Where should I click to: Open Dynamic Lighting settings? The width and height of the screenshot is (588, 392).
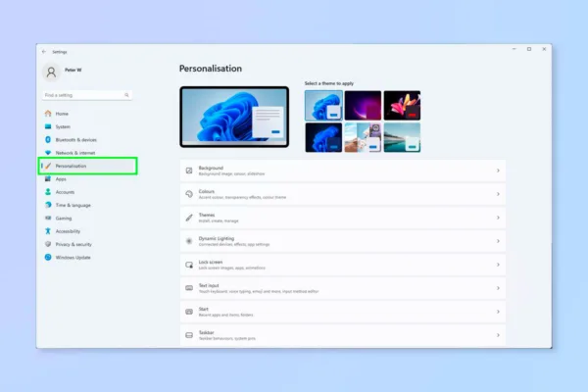343,241
